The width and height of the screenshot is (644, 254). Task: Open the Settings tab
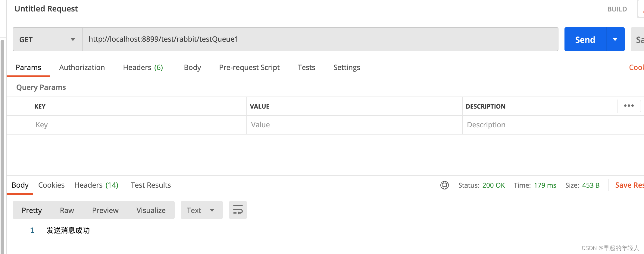coord(347,67)
